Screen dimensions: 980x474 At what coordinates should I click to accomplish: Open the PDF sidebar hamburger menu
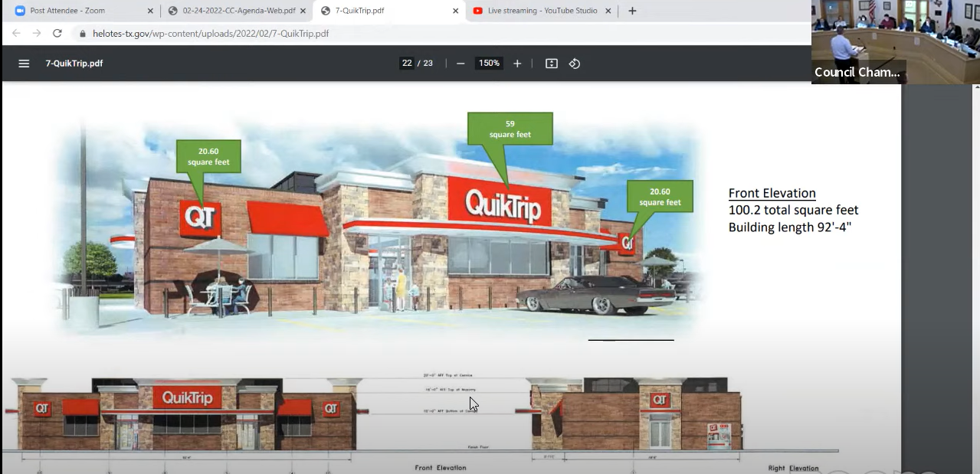click(24, 64)
